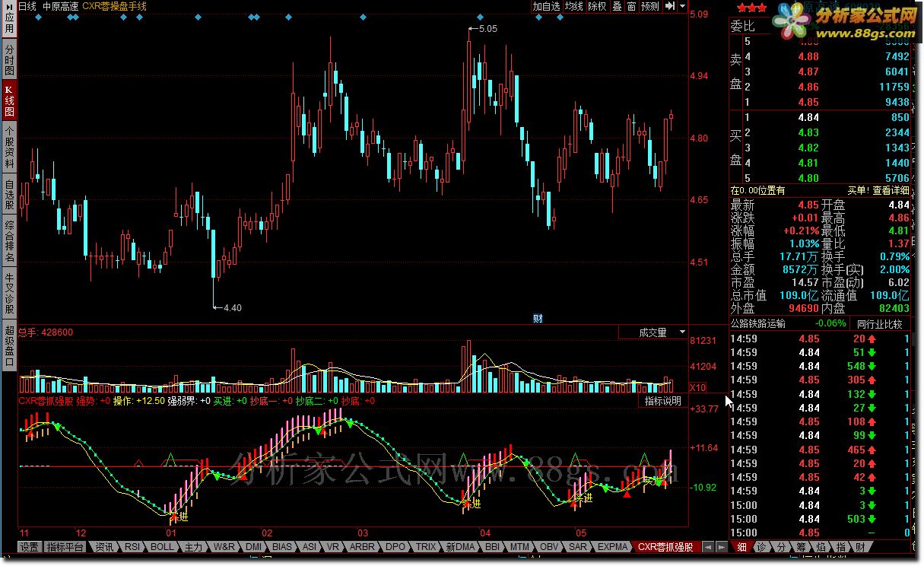
Task: Select the DPO indicator tab
Action: click(395, 546)
